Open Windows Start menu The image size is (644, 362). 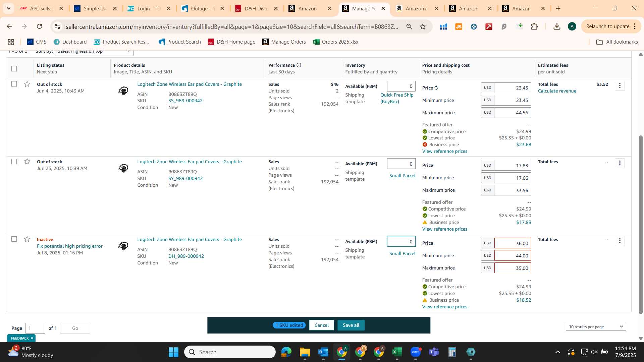[x=173, y=352]
